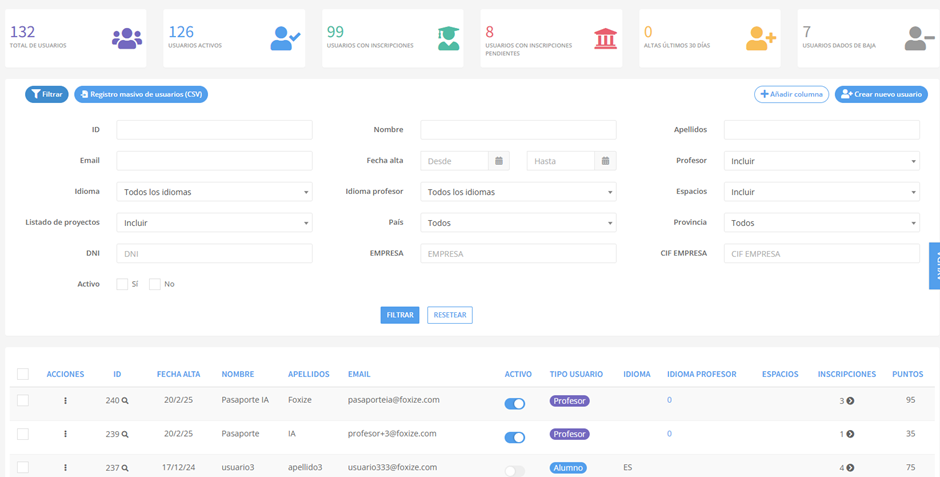940x477 pixels.
Task: Select the row checkbox for user 237
Action: coord(23,467)
